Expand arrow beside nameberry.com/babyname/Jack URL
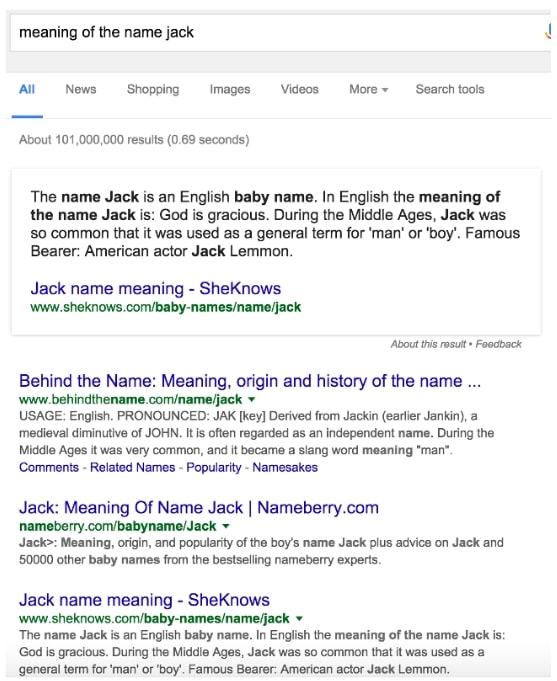 click(x=225, y=526)
